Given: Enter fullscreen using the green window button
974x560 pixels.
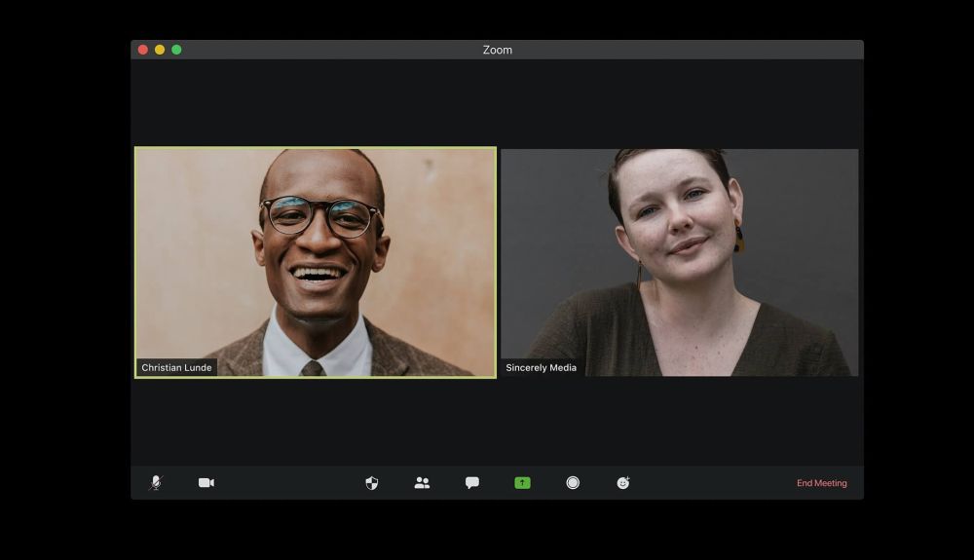Looking at the screenshot, I should pos(176,50).
